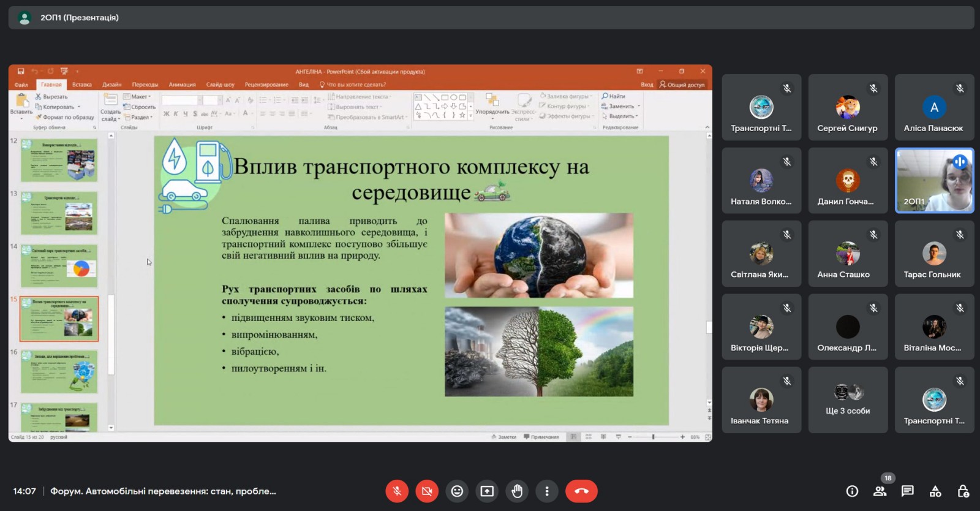
Task: Turn on the camera button
Action: click(427, 491)
